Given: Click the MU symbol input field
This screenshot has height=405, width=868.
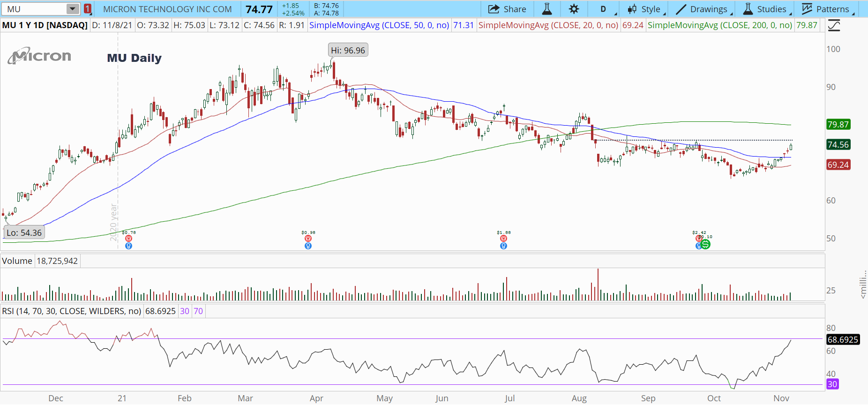Looking at the screenshot, I should [x=35, y=9].
